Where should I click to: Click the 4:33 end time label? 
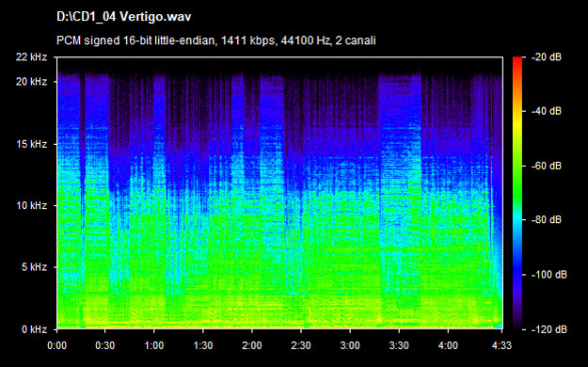coord(501,345)
